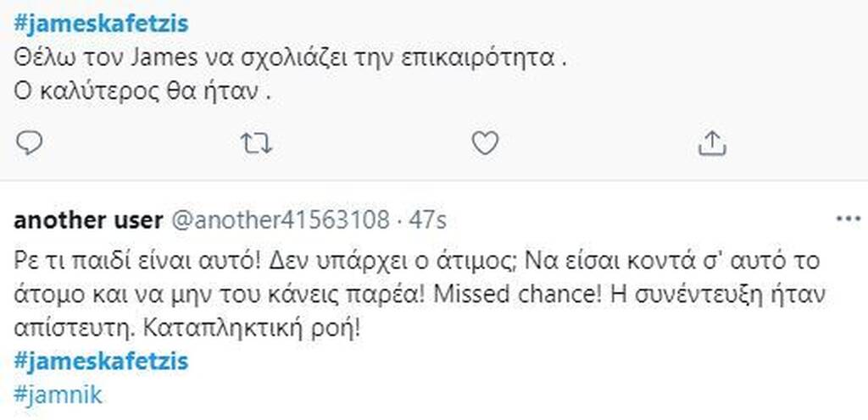Open the top #jameskafetzis hashtag
The image size is (868, 420).
[101, 25]
